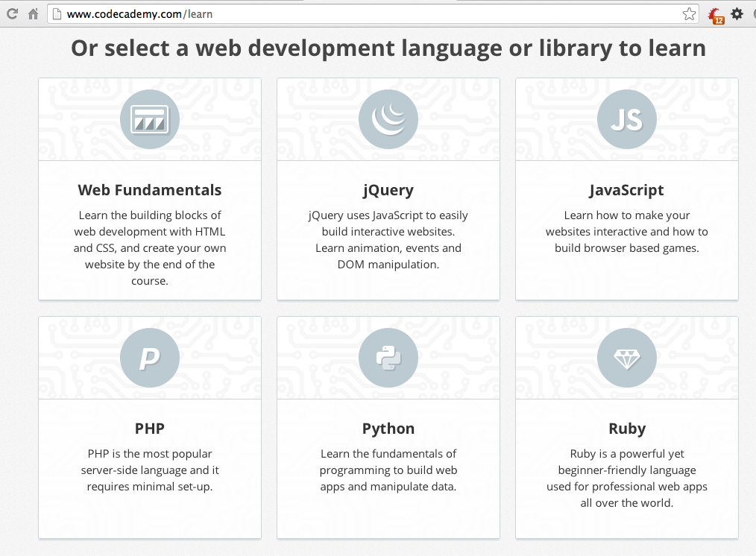Click the 'Or select a web development language' heading
Viewport: 756px width, 556px height.
coord(388,48)
